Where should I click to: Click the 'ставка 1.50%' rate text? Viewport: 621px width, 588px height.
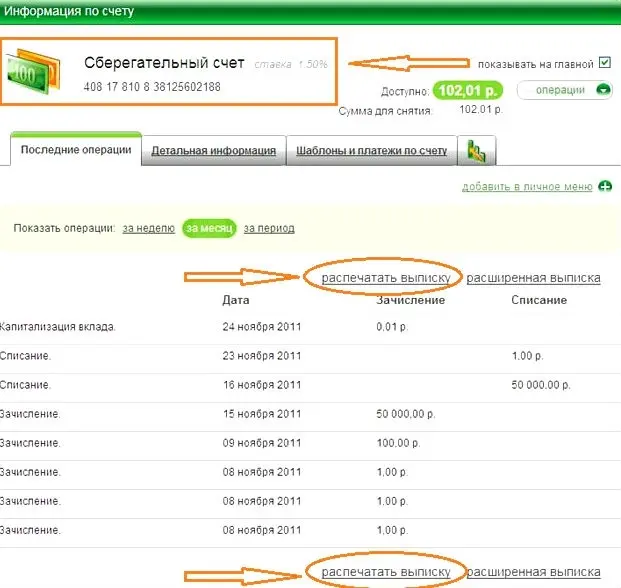pyautogui.click(x=291, y=64)
